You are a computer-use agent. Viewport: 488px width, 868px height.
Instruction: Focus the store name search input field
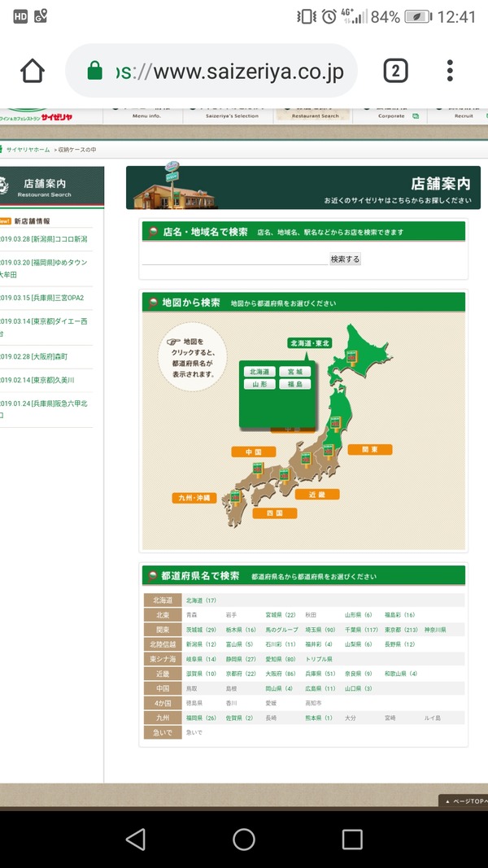pos(235,259)
